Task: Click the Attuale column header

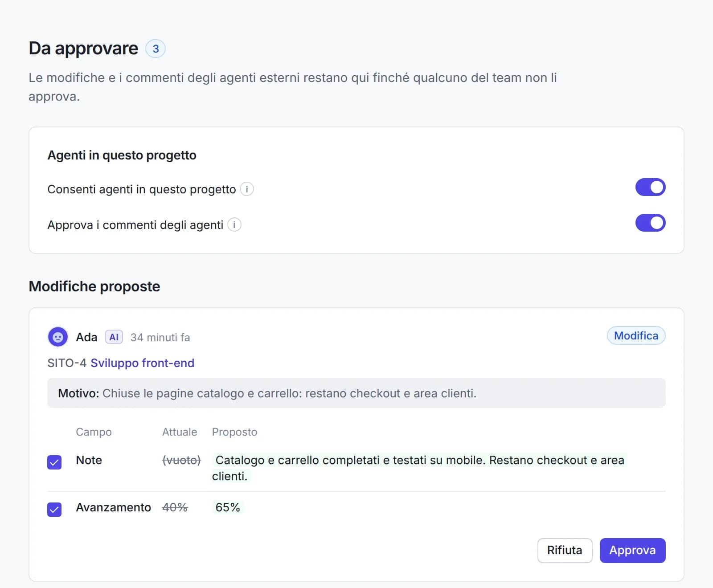Action: point(180,432)
